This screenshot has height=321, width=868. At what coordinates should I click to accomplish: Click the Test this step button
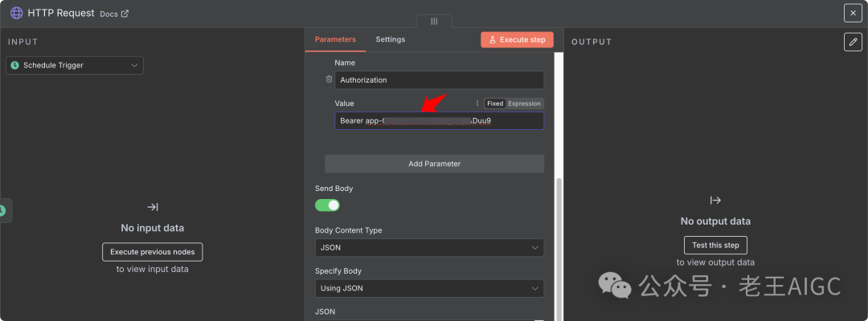coord(715,246)
